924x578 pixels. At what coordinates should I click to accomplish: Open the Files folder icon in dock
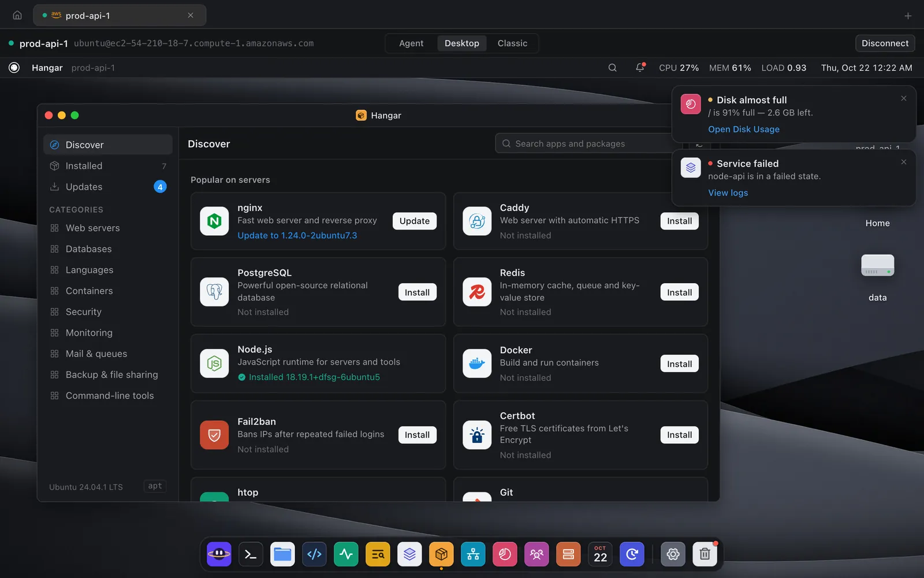[x=282, y=554]
